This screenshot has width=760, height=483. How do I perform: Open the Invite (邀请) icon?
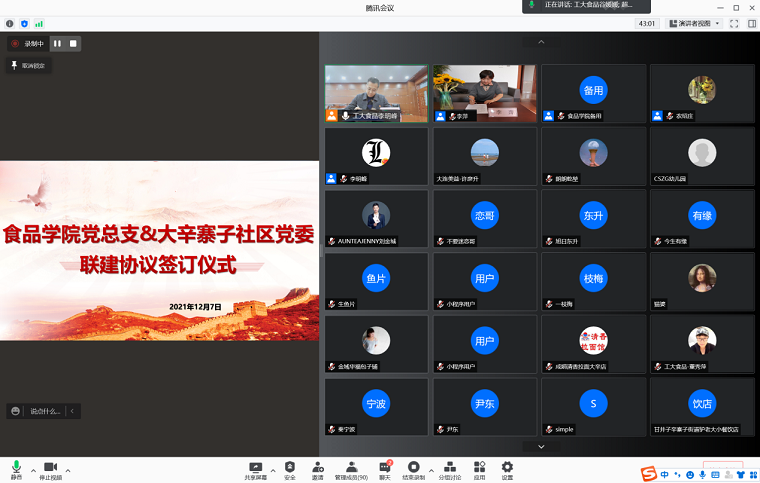(x=317, y=467)
